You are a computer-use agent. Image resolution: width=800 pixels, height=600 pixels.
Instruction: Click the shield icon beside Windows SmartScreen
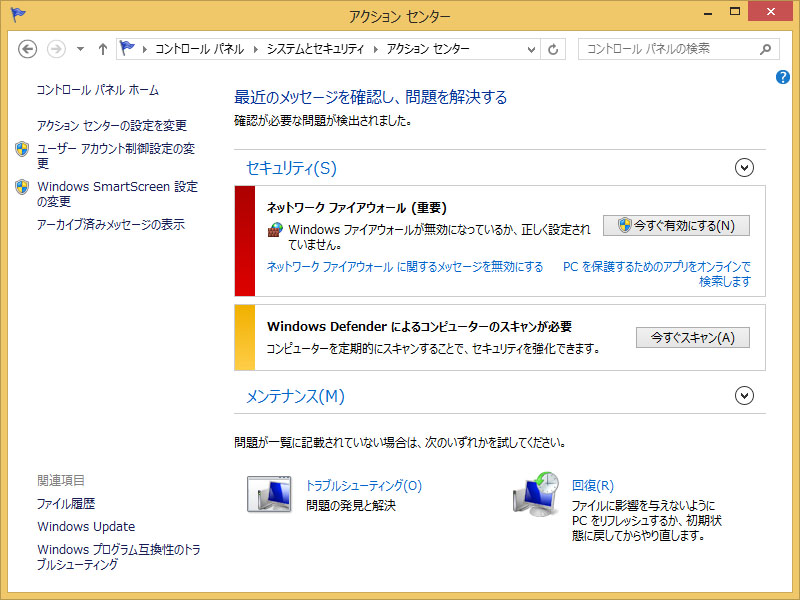pos(22,187)
